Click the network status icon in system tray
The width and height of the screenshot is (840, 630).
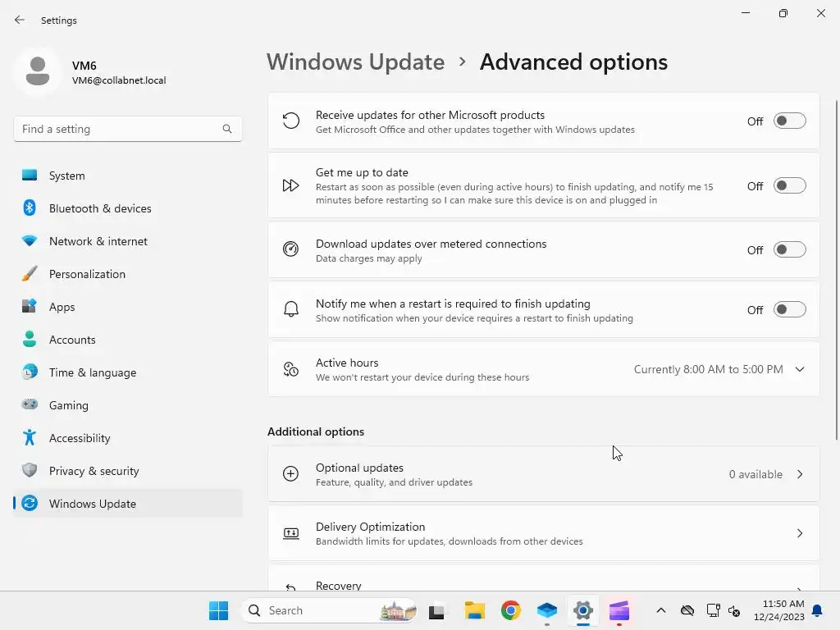tap(713, 610)
